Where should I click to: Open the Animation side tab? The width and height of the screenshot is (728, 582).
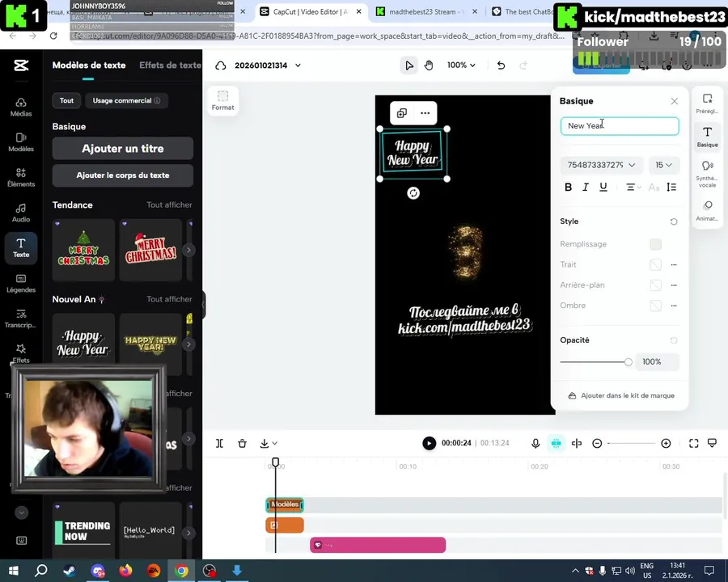pyautogui.click(x=707, y=210)
